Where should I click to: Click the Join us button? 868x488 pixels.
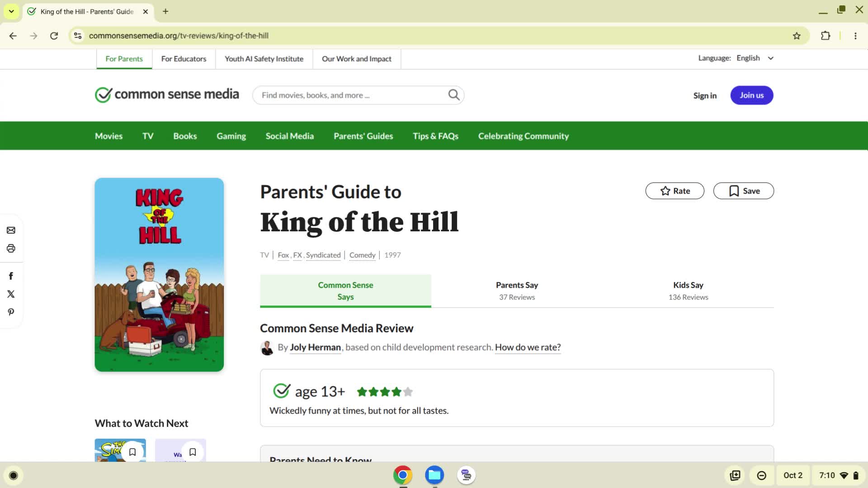click(x=751, y=95)
